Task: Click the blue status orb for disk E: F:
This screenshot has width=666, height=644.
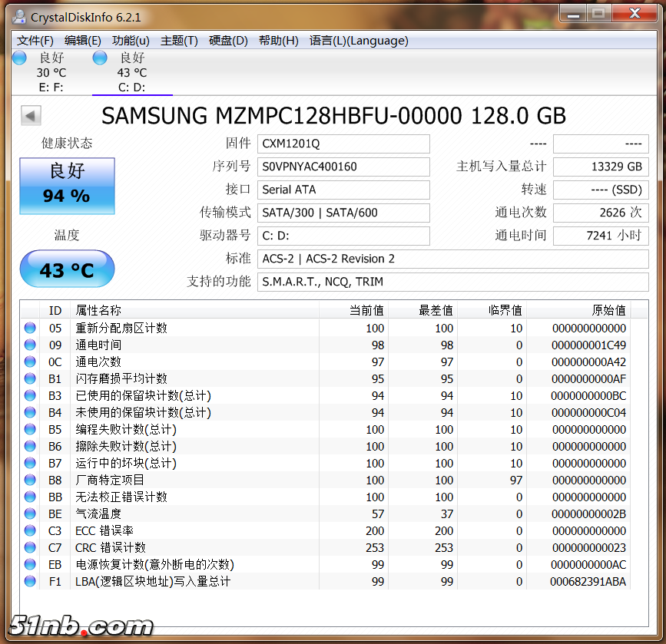Action: [x=19, y=58]
